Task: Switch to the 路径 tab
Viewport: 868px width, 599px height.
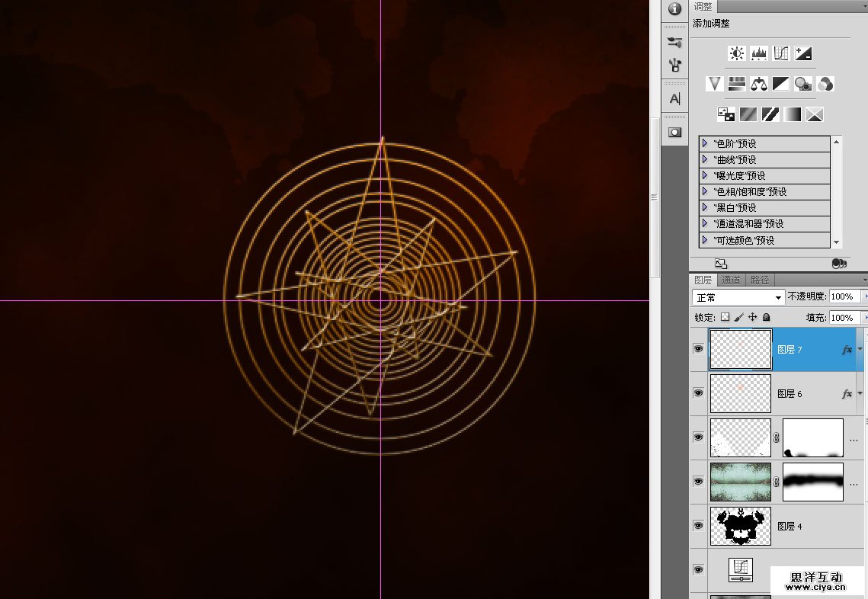Action: pyautogui.click(x=759, y=280)
